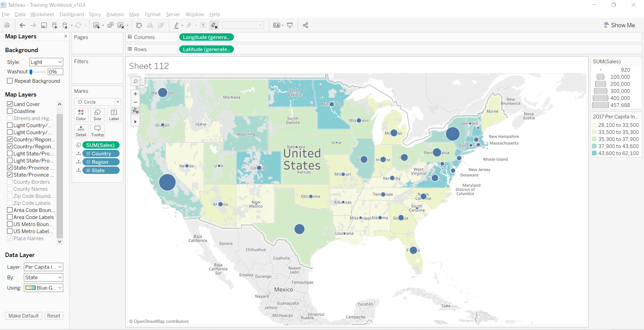Open the New Worksheet dropdown arrow

[x=103, y=26]
